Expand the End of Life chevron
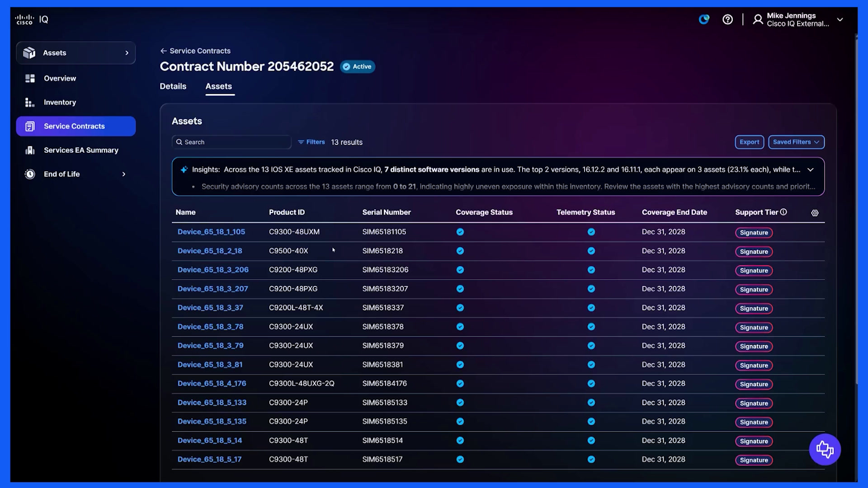This screenshot has width=868, height=488. pos(123,174)
